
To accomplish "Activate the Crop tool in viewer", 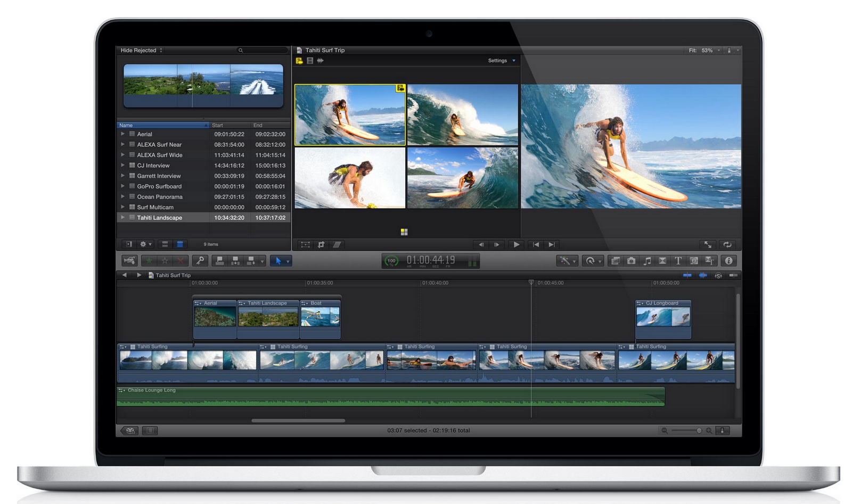I will 321,245.
